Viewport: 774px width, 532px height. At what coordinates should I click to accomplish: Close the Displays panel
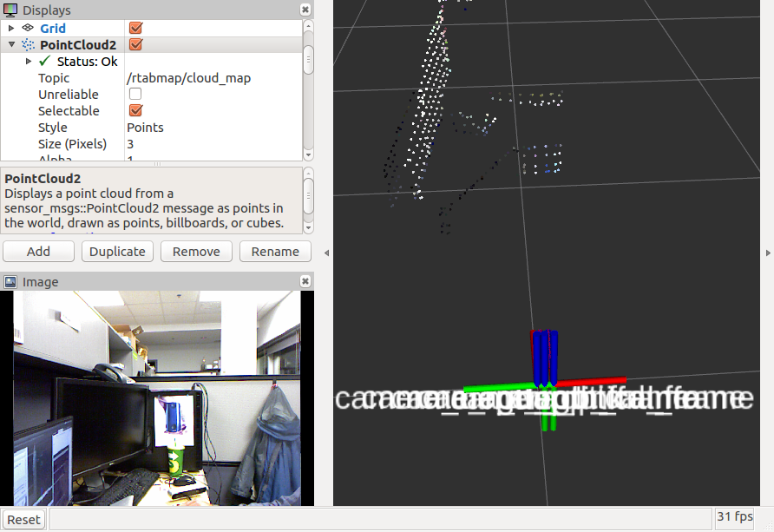[305, 10]
